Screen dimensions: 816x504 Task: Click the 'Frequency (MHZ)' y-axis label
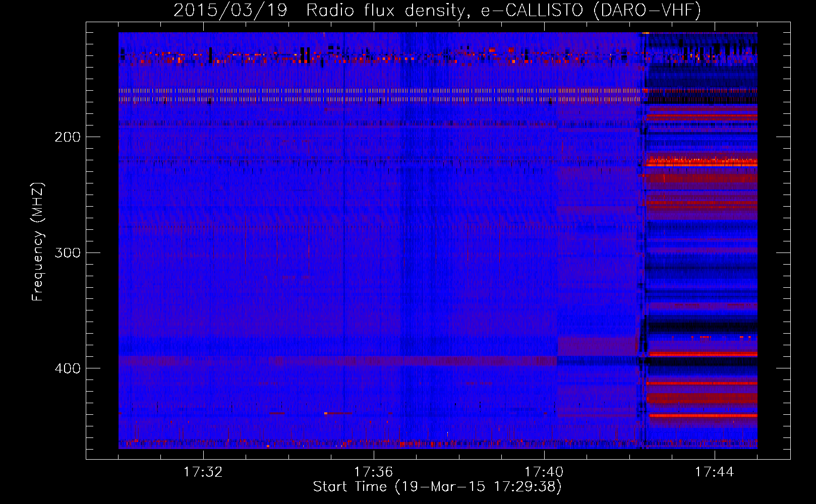click(x=38, y=241)
